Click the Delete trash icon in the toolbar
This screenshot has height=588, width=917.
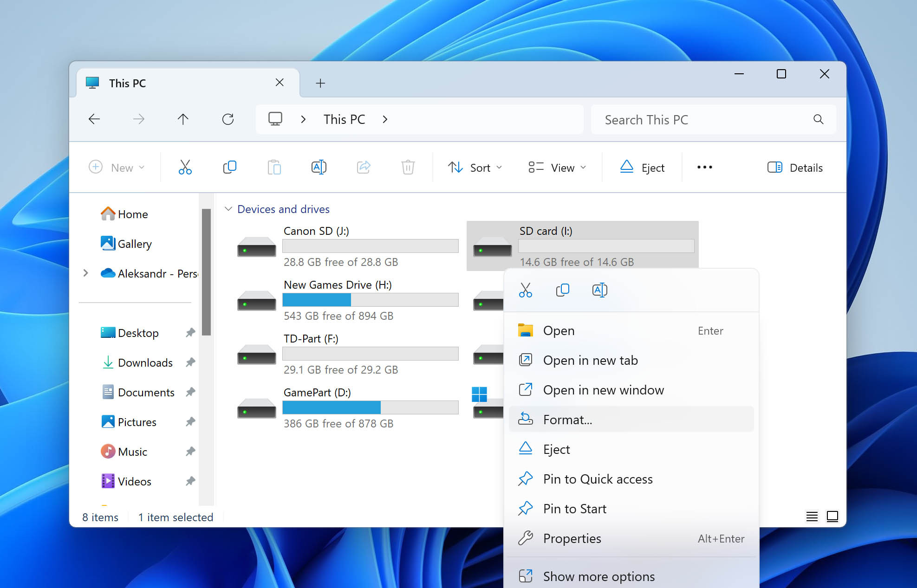pyautogui.click(x=408, y=167)
